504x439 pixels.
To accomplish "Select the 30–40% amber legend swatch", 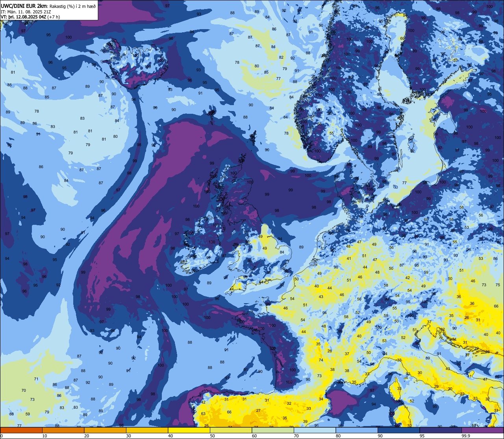I will click(147, 430).
